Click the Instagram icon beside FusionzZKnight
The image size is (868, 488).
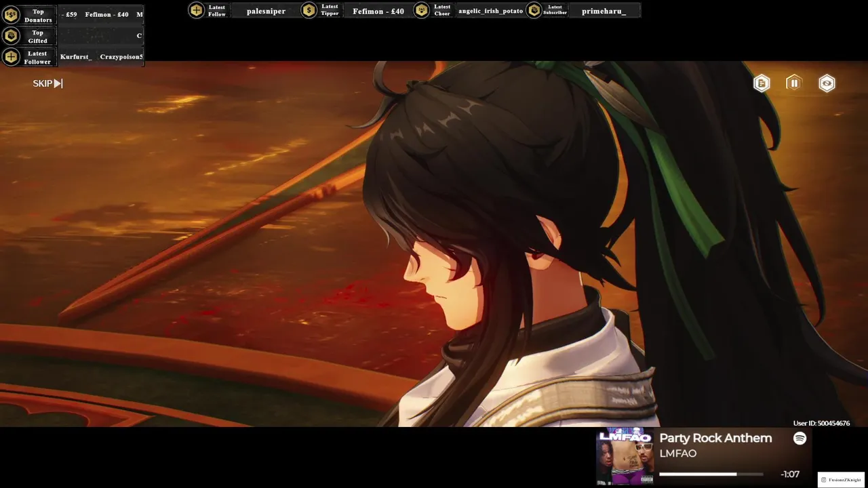824,480
